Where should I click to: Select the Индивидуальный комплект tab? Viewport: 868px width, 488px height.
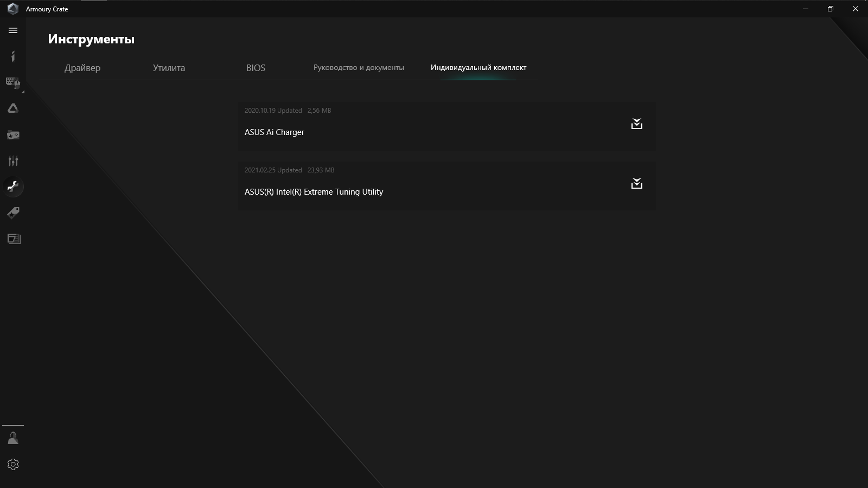pos(478,68)
